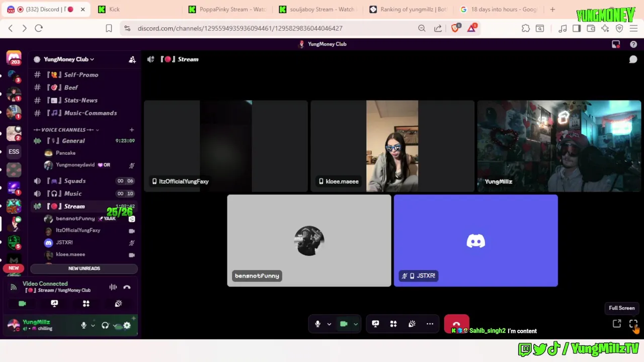Open the browser hamburger menu

633,28
